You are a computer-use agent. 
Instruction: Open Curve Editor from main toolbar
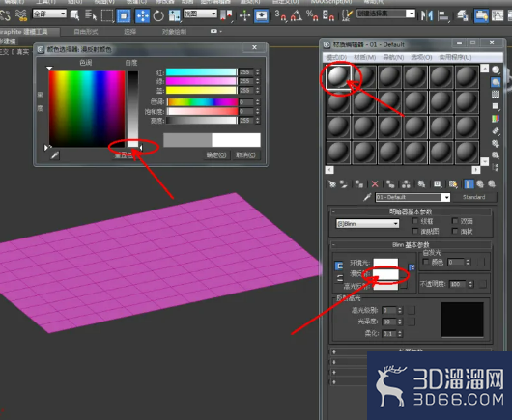click(x=498, y=15)
